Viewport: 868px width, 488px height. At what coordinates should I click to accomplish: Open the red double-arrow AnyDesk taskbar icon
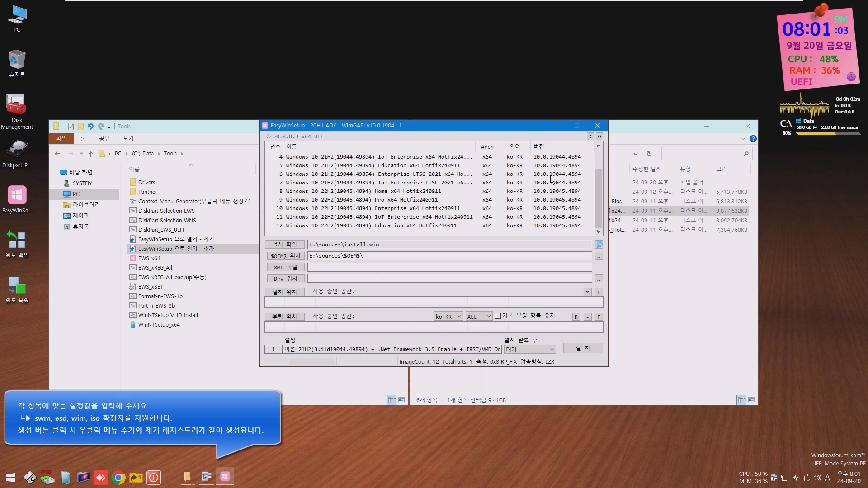tap(100, 477)
